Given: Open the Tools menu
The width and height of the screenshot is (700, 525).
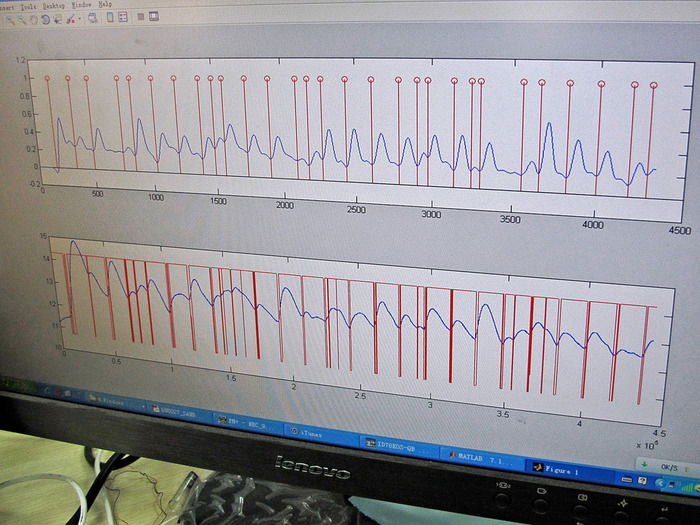Looking at the screenshot, I should click(x=28, y=7).
